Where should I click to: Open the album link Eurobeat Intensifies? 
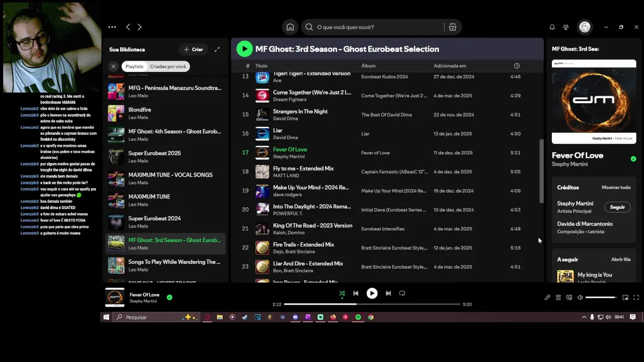pyautogui.click(x=383, y=229)
